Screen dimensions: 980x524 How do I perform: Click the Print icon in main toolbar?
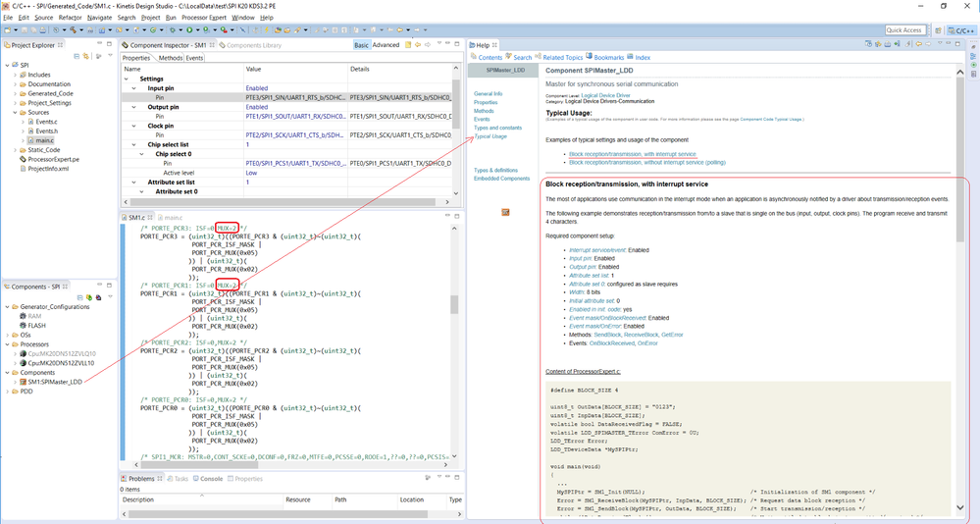[x=42, y=29]
